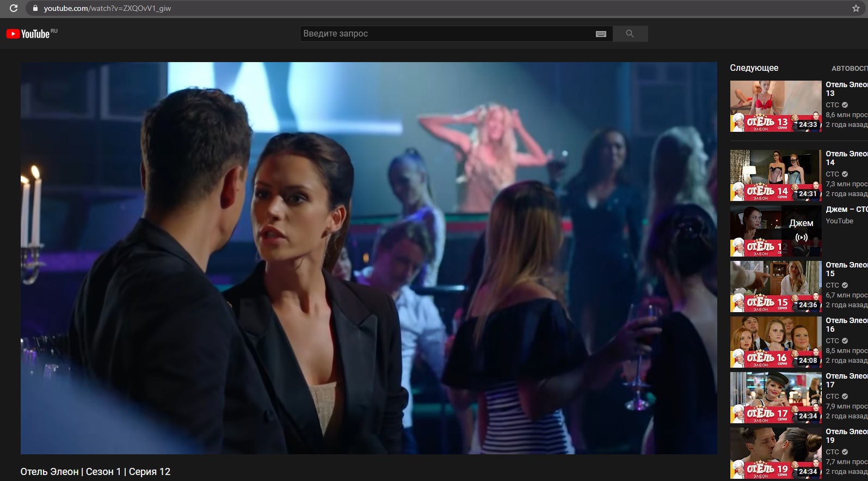
Task: Click the verified badge beside СТС for episode 19
Action: coord(845,452)
